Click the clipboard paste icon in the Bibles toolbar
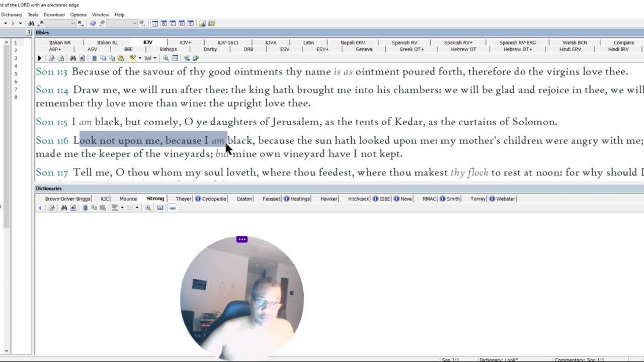This screenshot has width=644, height=362. point(121,58)
